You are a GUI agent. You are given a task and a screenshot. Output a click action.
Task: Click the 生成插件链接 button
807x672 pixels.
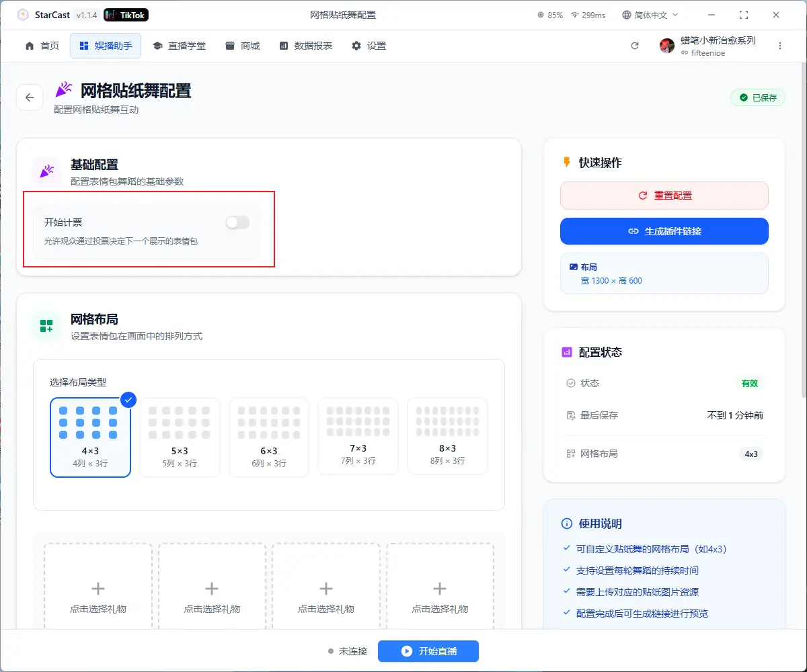click(664, 231)
